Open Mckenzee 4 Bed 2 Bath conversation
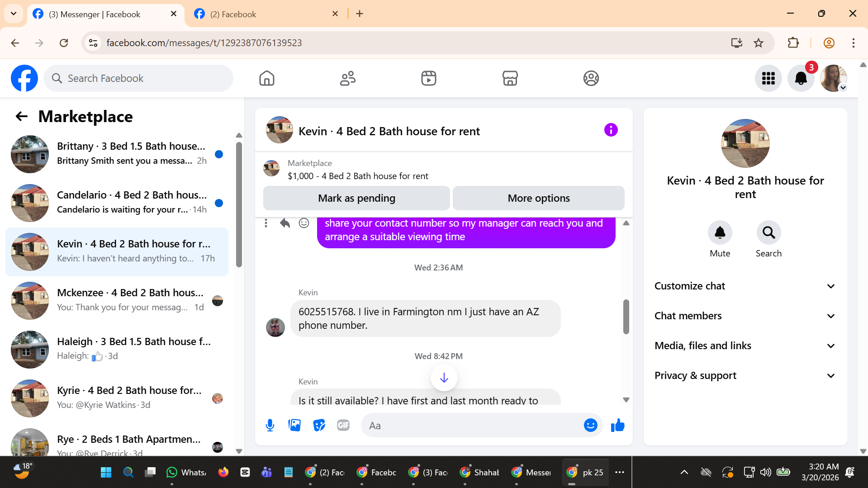Screen dimensions: 868x488 tap(117, 300)
